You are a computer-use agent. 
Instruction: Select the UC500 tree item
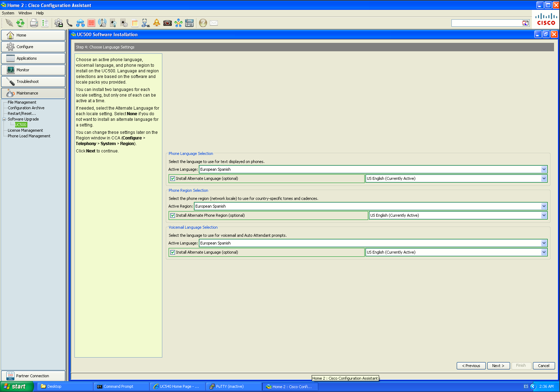point(21,125)
